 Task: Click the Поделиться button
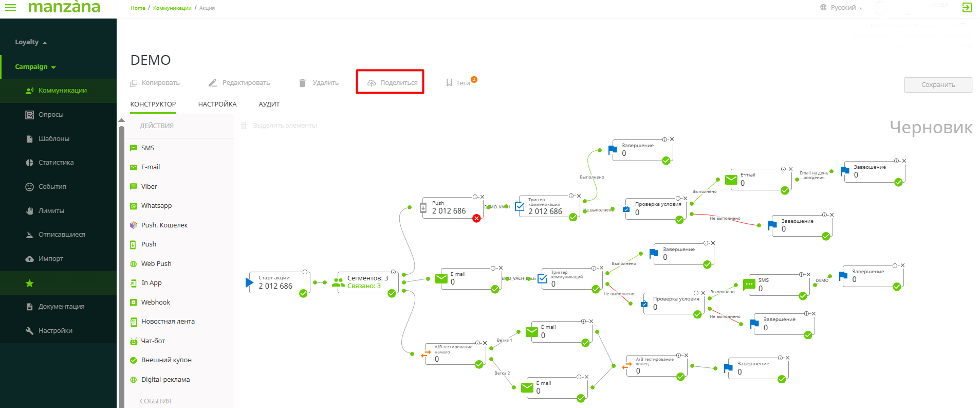click(x=392, y=83)
